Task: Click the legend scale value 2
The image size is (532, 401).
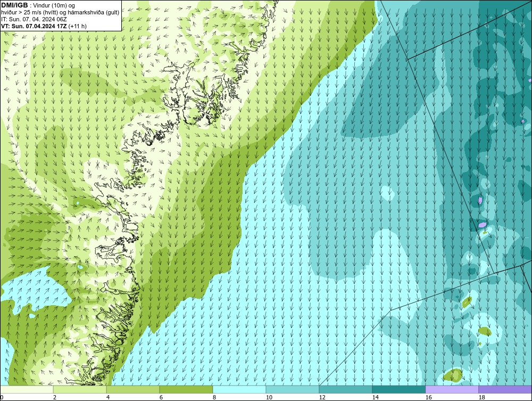Action: pyautogui.click(x=55, y=397)
